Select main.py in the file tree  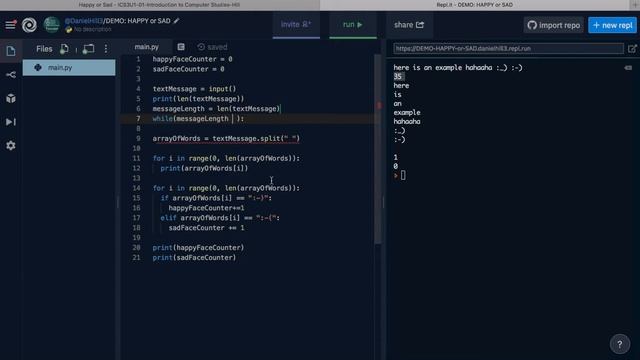coord(69,68)
